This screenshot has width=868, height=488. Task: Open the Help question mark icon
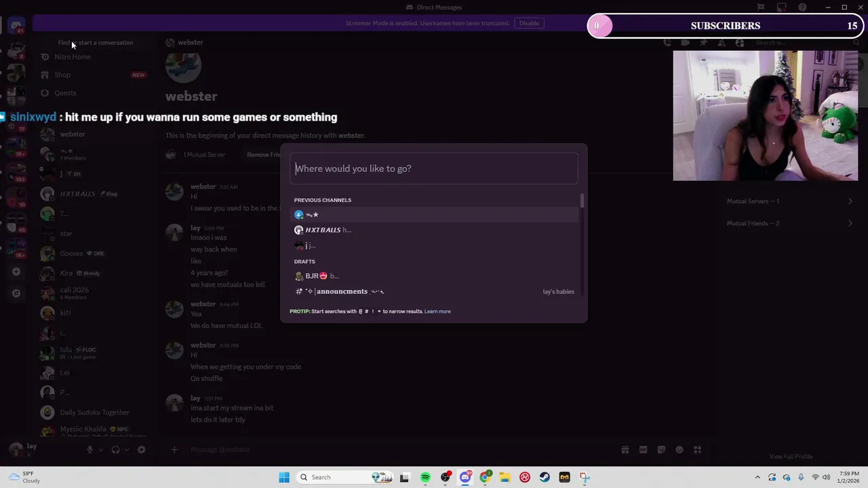point(802,7)
